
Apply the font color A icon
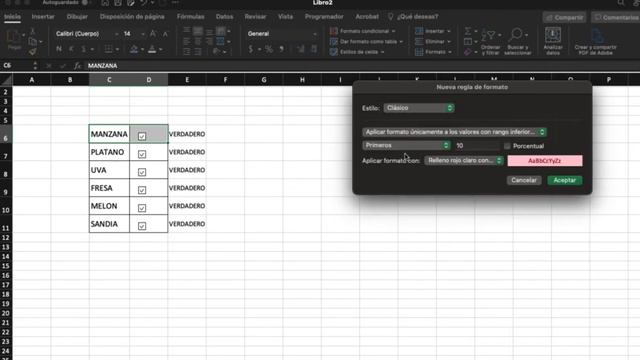point(152,49)
